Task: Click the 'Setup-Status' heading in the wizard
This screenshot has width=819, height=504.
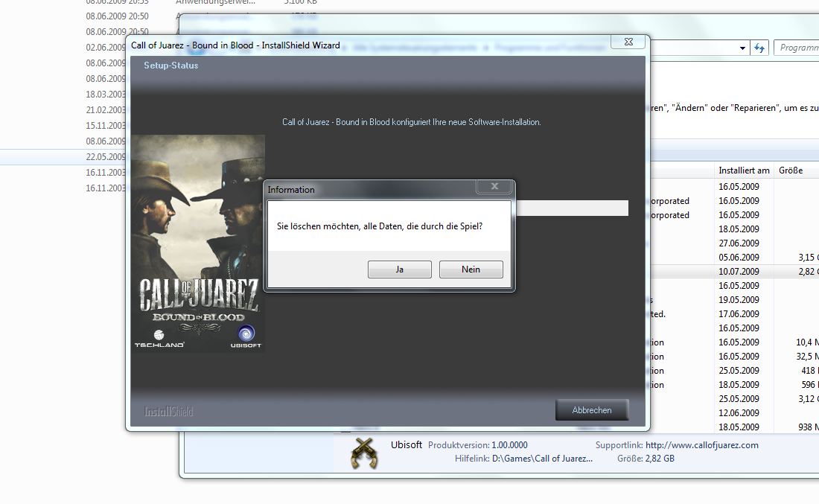Action: [171, 66]
